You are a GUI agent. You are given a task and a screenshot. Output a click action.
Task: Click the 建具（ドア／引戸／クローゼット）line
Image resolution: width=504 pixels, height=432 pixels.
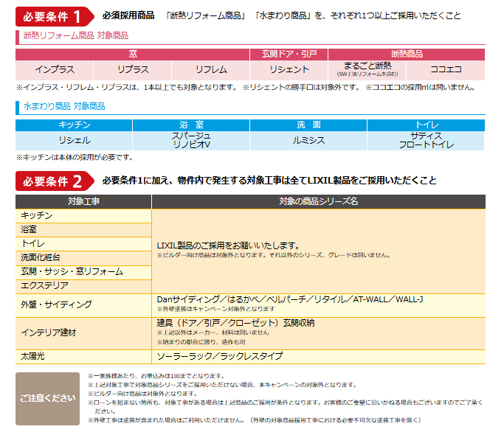point(235,323)
